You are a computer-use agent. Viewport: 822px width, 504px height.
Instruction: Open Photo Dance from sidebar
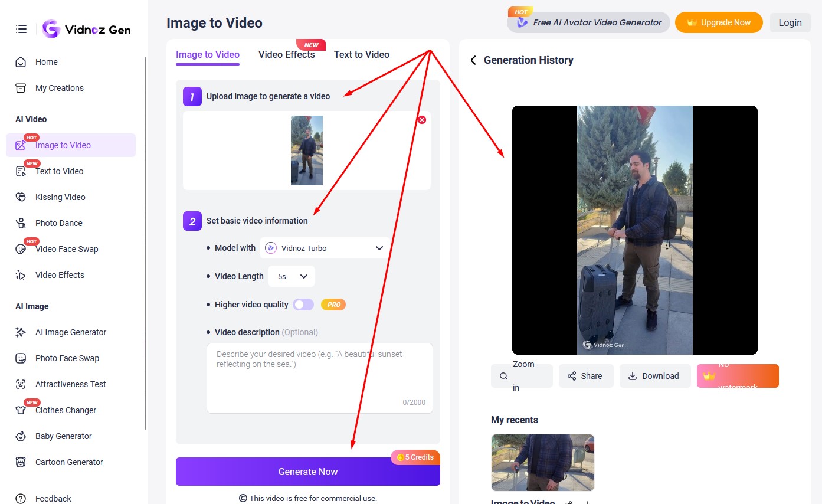click(58, 223)
